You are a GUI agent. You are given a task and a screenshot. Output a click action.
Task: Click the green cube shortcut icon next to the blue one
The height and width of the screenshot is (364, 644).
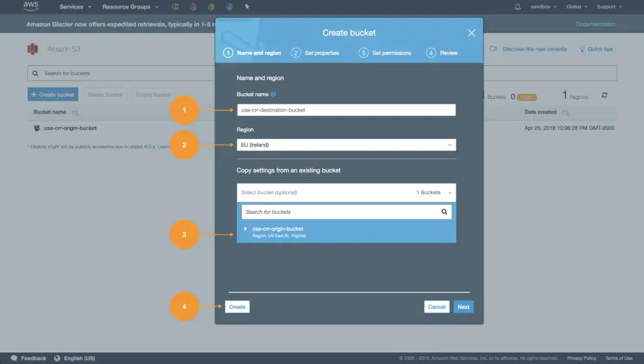pos(211,6)
